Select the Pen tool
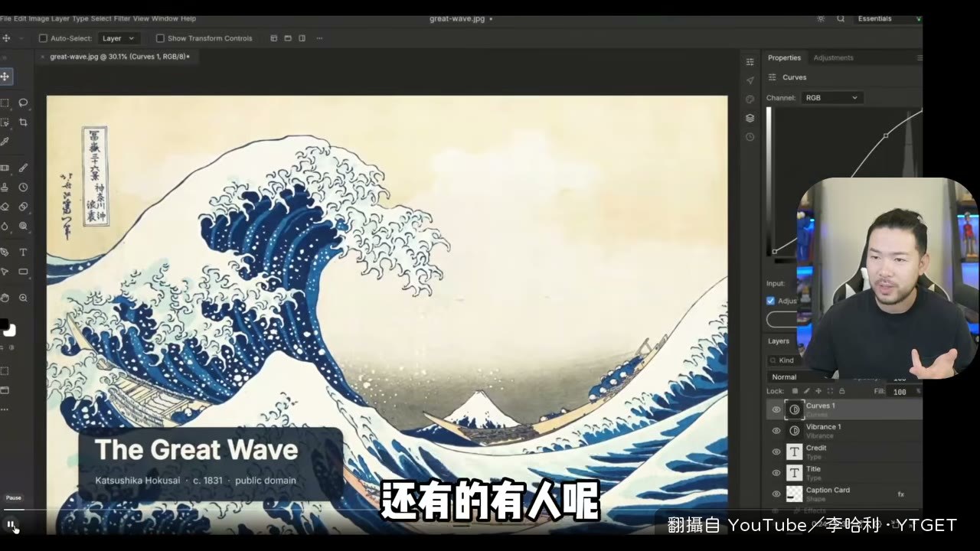This screenshot has height=551, width=980. coord(5,252)
